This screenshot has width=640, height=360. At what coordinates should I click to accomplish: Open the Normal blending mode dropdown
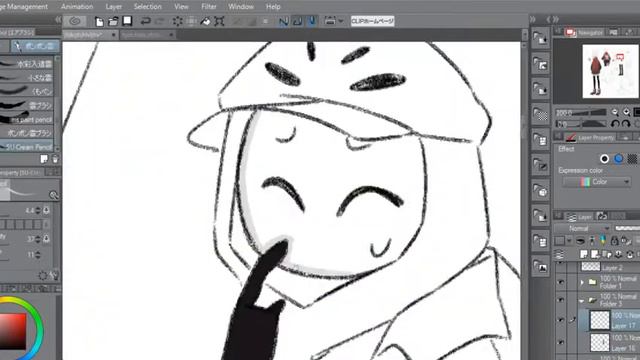coord(583,228)
